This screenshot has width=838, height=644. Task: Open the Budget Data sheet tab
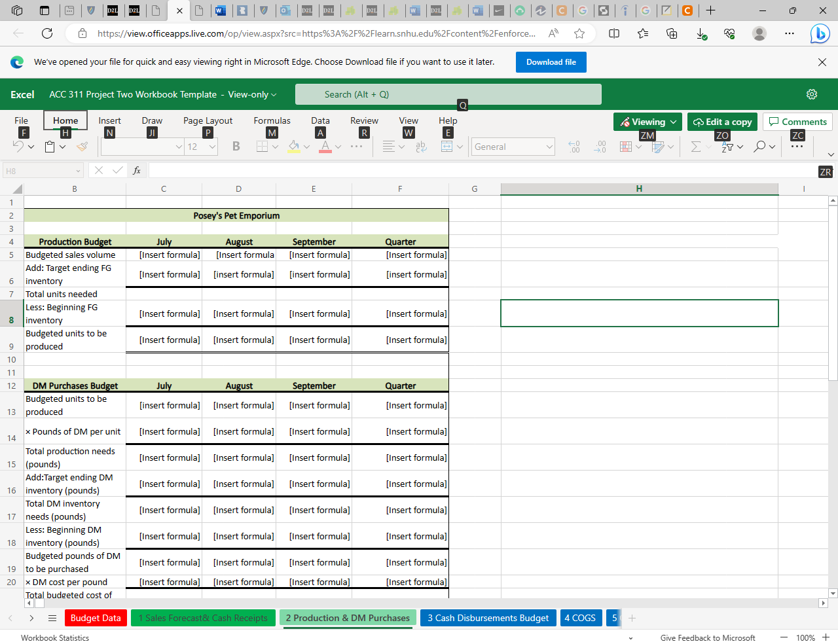96,618
